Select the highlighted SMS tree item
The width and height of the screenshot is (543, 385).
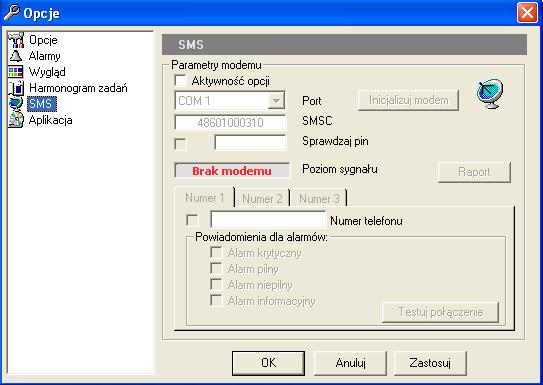pos(42,104)
